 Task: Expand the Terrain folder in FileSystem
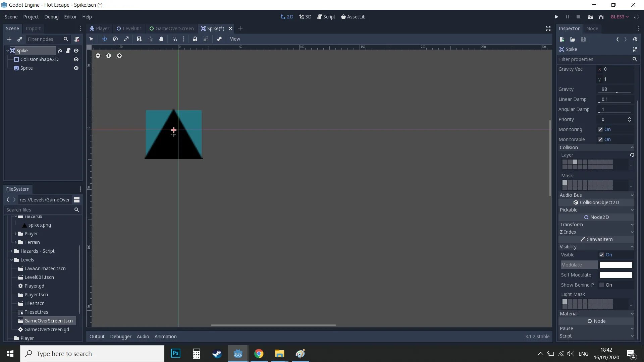pyautogui.click(x=15, y=242)
